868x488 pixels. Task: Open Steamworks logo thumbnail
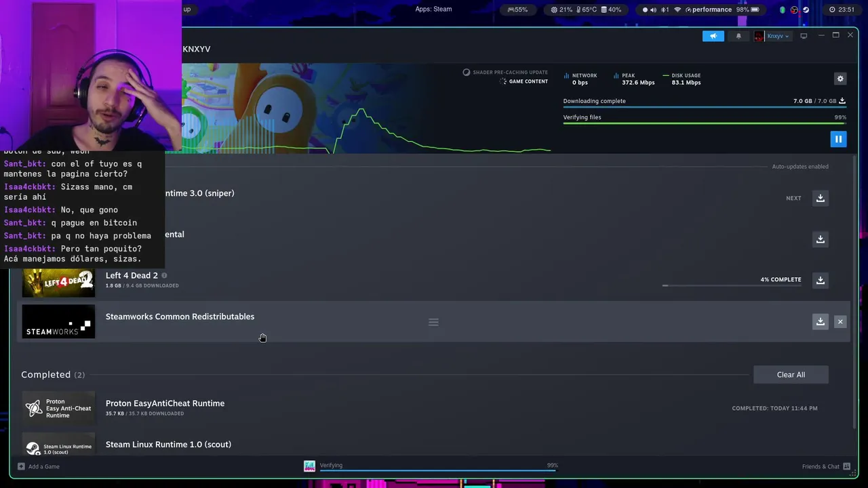(x=58, y=321)
